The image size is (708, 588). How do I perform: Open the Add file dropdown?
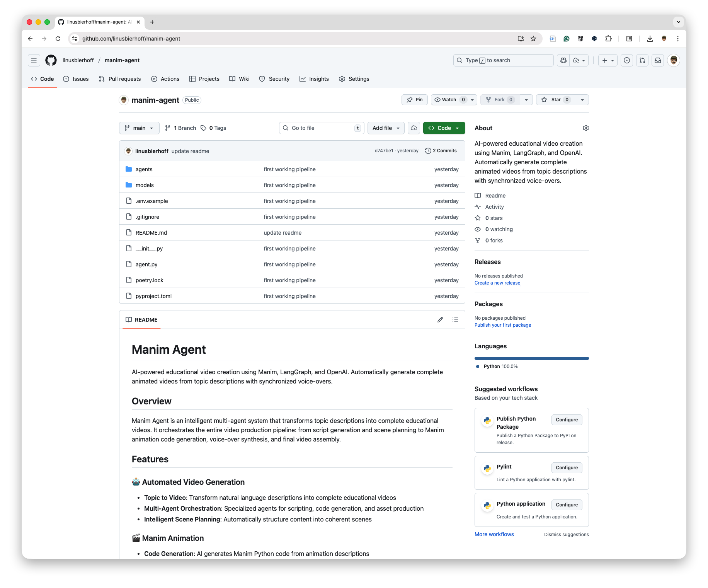click(x=386, y=128)
